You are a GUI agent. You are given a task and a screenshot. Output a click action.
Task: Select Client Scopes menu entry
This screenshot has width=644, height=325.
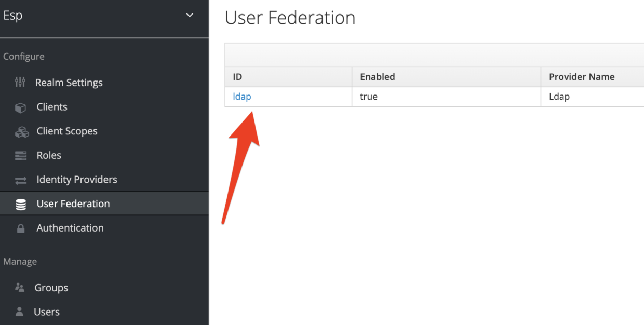point(67,131)
